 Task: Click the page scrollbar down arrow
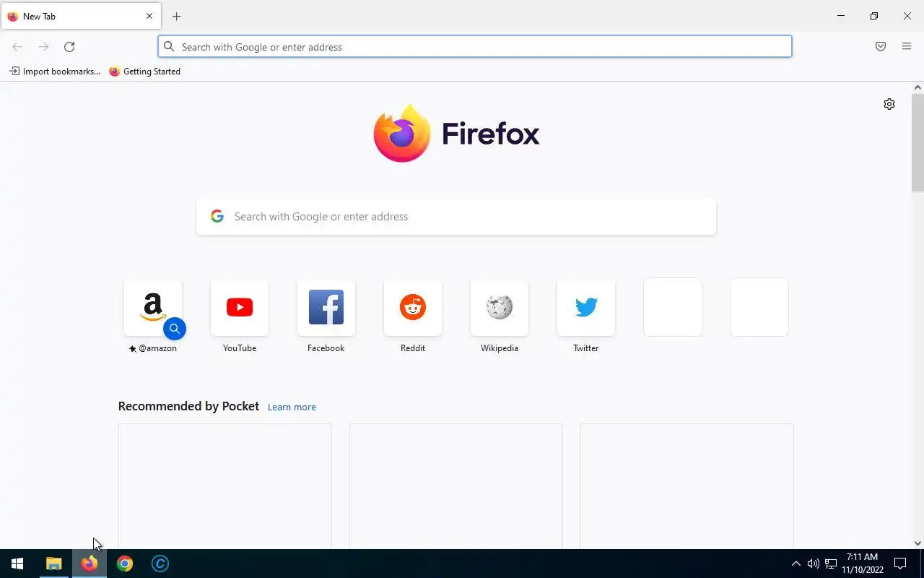tap(918, 543)
